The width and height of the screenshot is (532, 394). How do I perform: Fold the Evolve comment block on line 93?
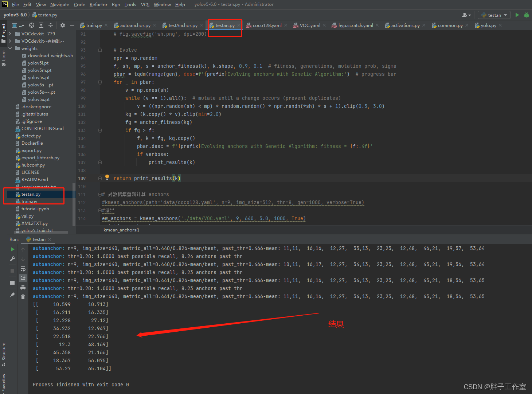coord(100,50)
